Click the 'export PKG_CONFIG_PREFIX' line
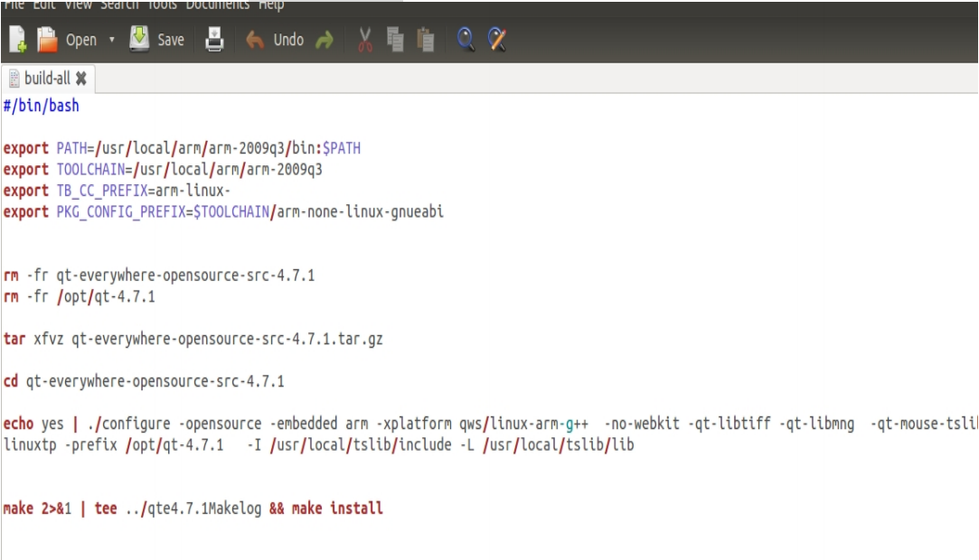 [x=223, y=212]
